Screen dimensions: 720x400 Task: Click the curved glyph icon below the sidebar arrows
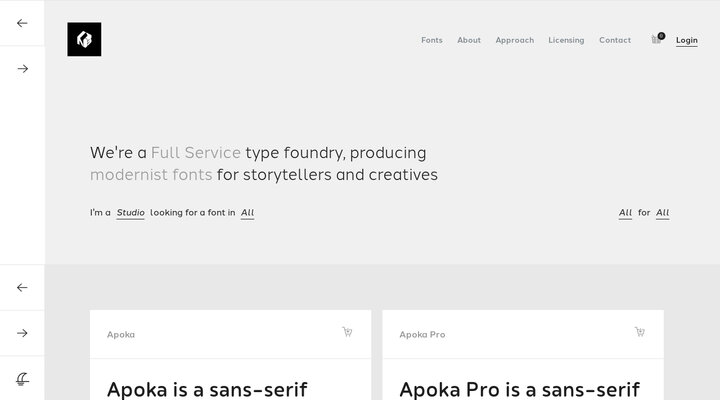click(22, 378)
